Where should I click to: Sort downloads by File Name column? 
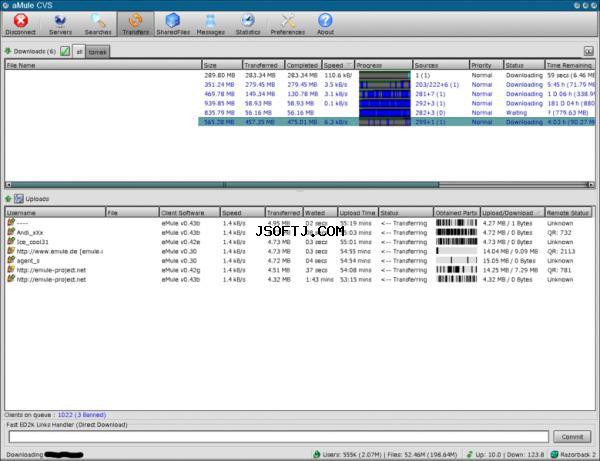pyautogui.click(x=103, y=65)
